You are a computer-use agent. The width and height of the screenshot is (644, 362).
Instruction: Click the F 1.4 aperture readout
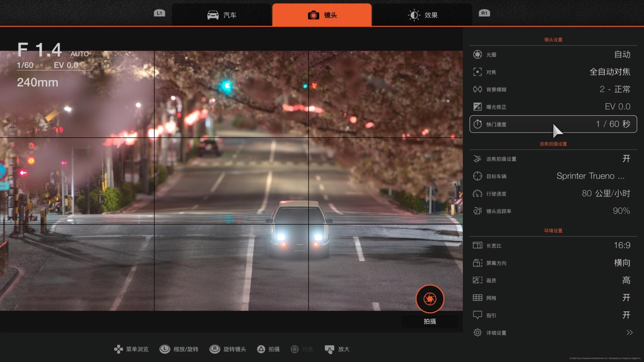pyautogui.click(x=40, y=50)
